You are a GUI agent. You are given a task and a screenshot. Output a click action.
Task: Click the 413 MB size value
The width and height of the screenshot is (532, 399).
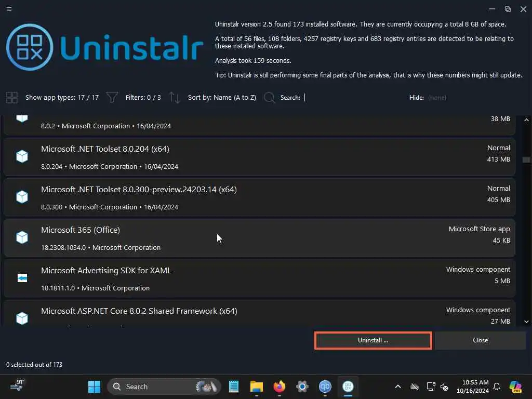coord(498,159)
